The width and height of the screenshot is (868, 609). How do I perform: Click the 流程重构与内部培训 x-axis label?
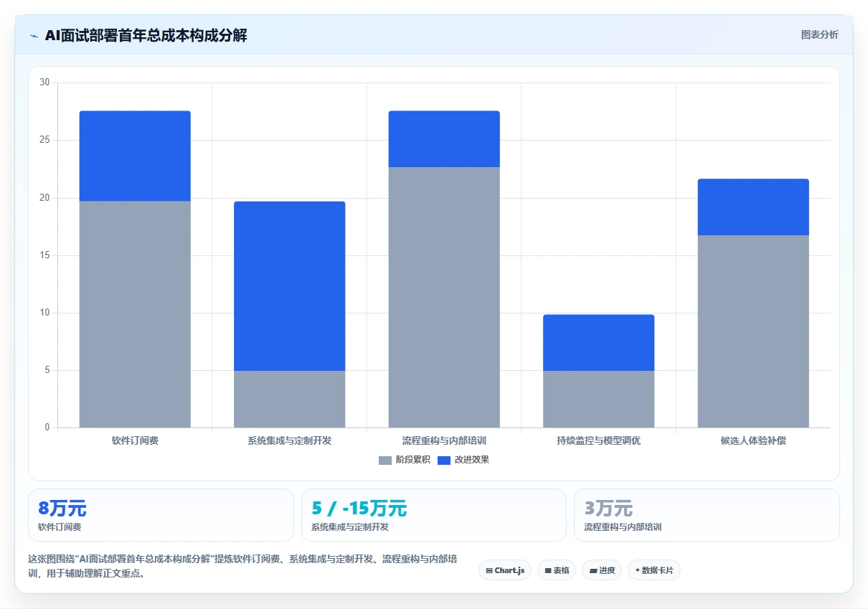[x=444, y=440]
